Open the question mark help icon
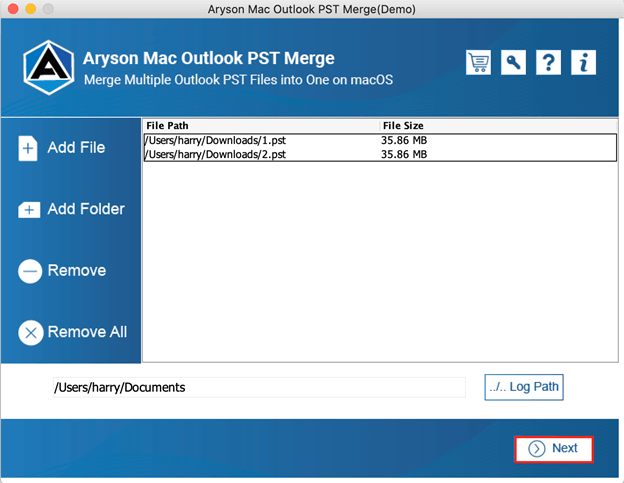Image resolution: width=624 pixels, height=483 pixels. 548,62
